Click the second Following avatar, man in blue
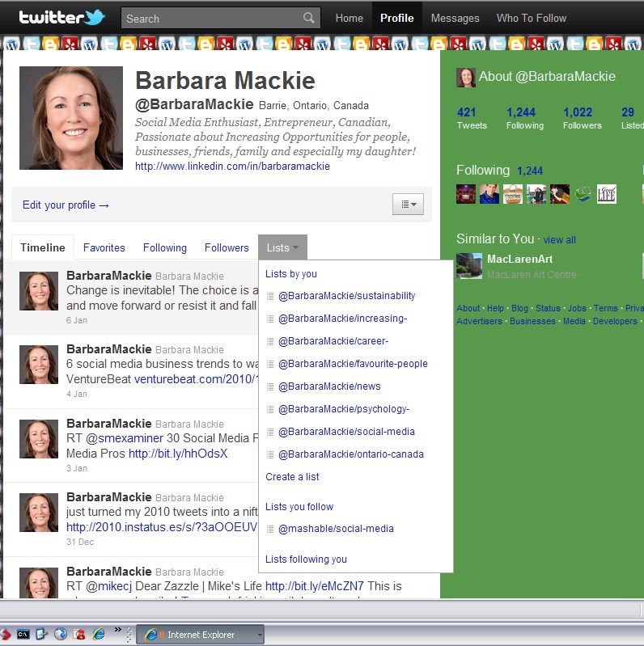This screenshot has width=644, height=646. [489, 194]
